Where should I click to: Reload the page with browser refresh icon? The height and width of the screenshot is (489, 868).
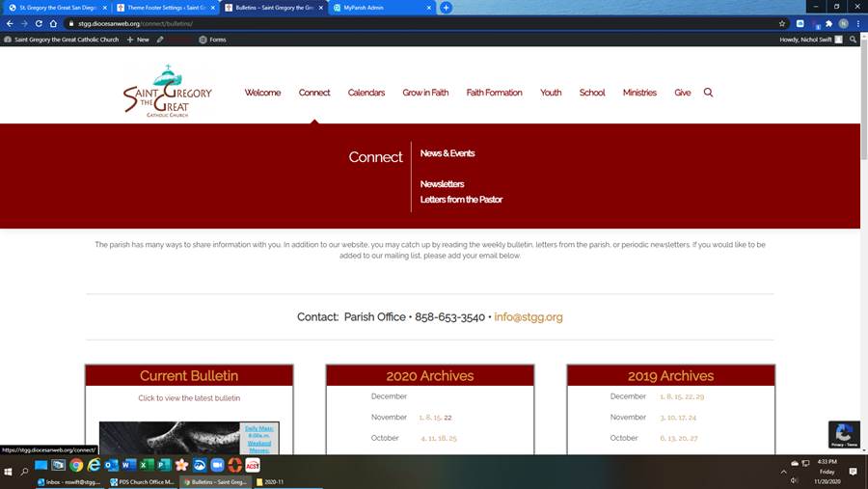point(40,23)
